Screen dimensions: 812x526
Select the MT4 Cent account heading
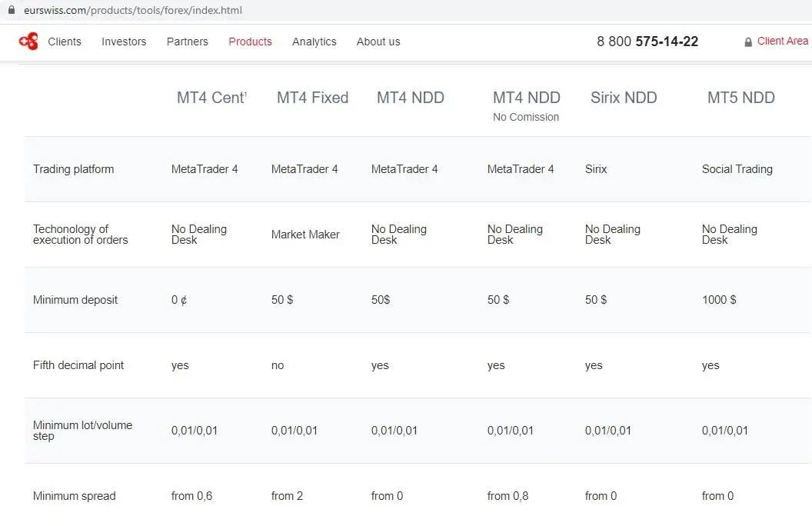click(x=211, y=98)
